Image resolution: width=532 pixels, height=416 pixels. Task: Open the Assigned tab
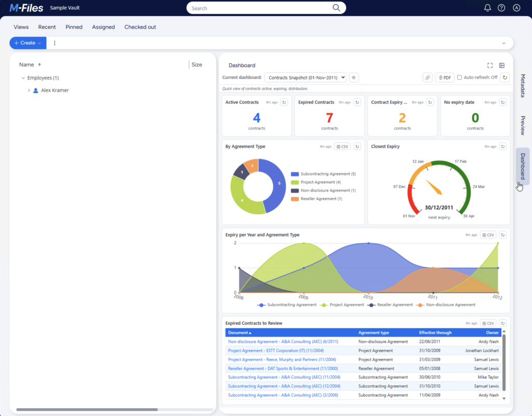tap(103, 27)
